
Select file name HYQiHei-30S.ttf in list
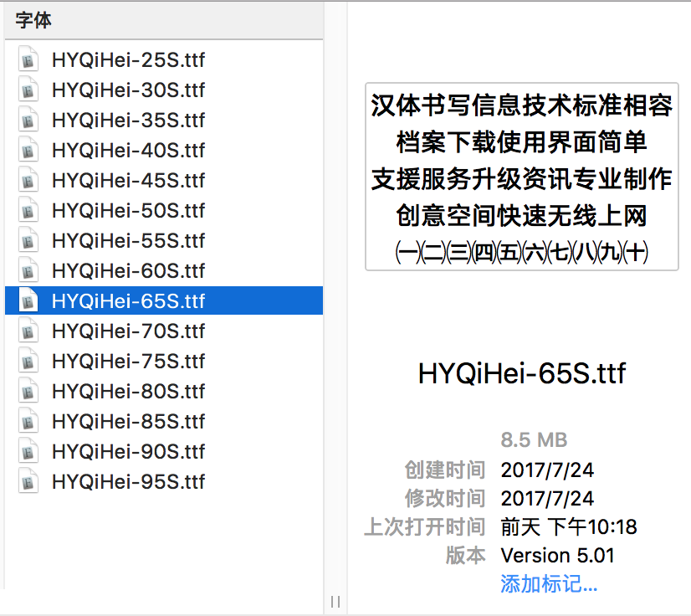(x=128, y=90)
